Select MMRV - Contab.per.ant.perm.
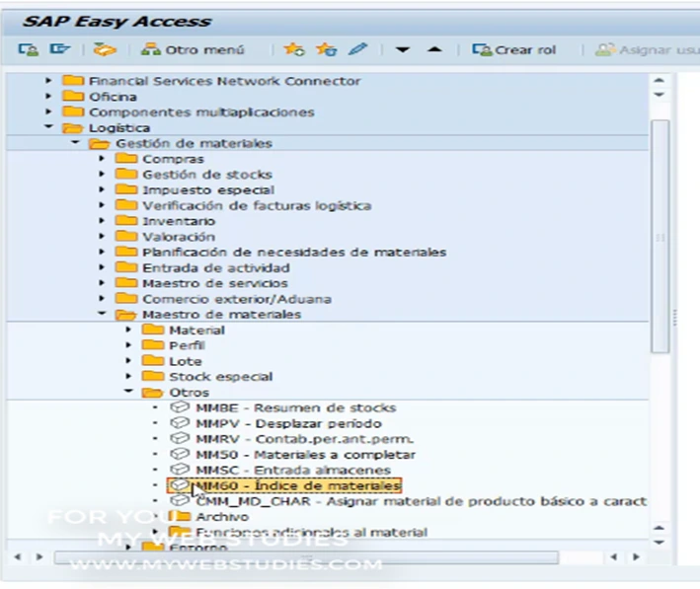Viewport: 700px width, 589px height. (x=305, y=439)
